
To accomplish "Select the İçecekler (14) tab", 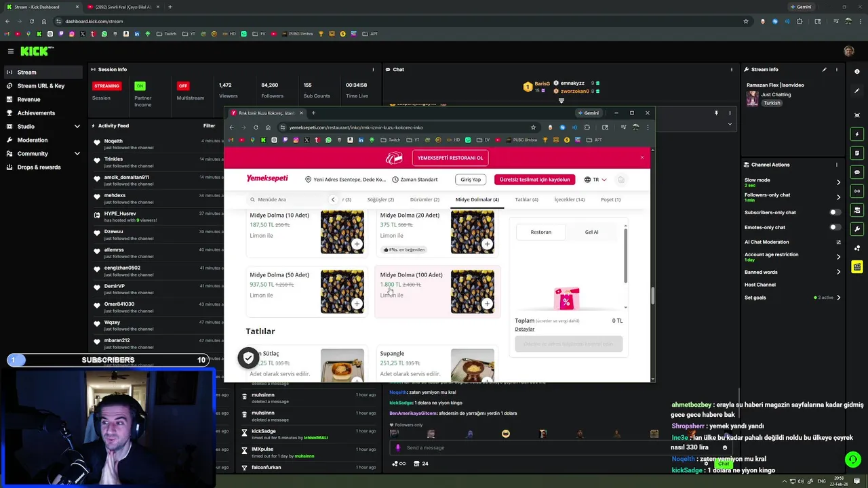I will click(x=570, y=199).
